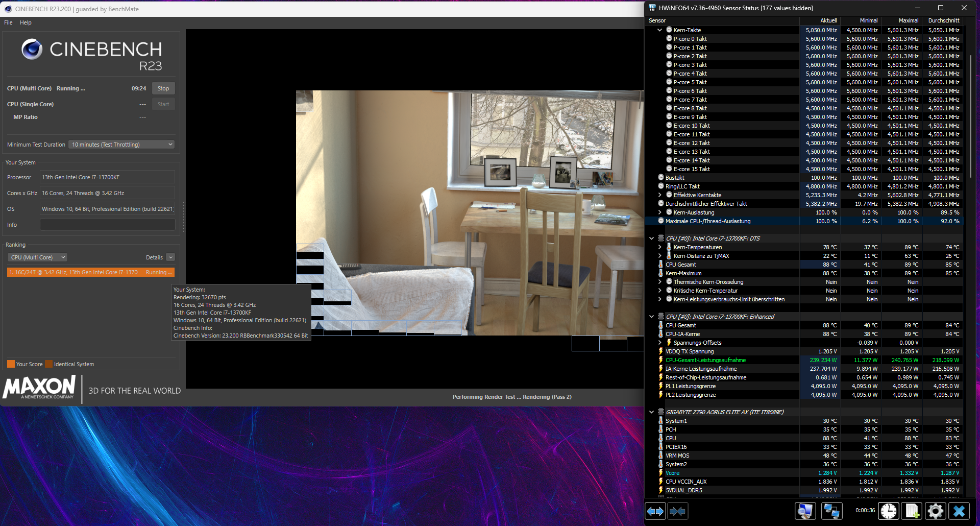Expand the Kern-Auslastung row
This screenshot has height=526, width=980.
click(659, 212)
